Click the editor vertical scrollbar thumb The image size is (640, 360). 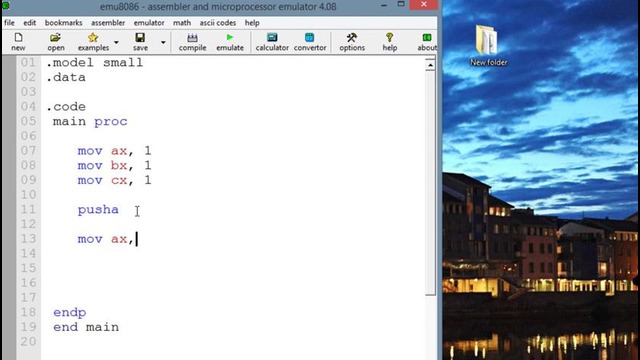(x=430, y=183)
